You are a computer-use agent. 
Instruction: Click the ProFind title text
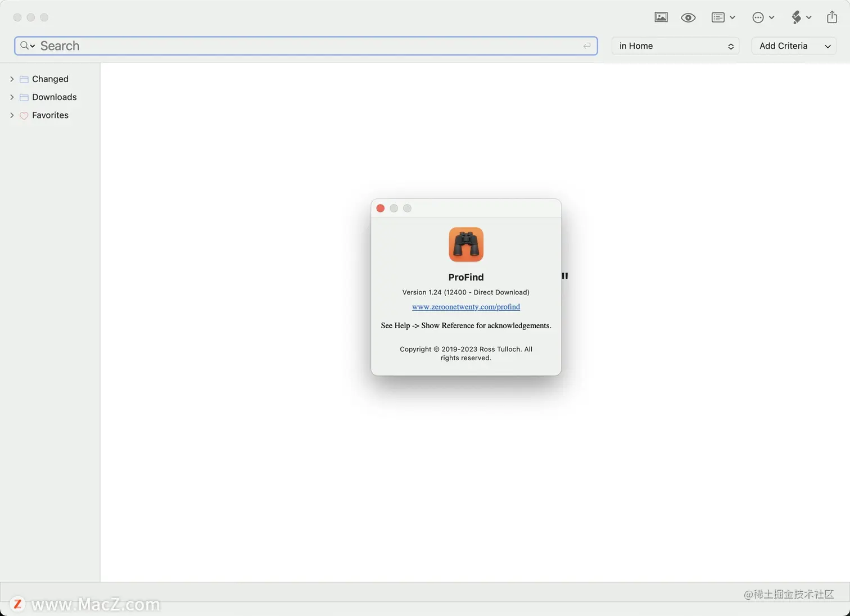[x=466, y=277]
